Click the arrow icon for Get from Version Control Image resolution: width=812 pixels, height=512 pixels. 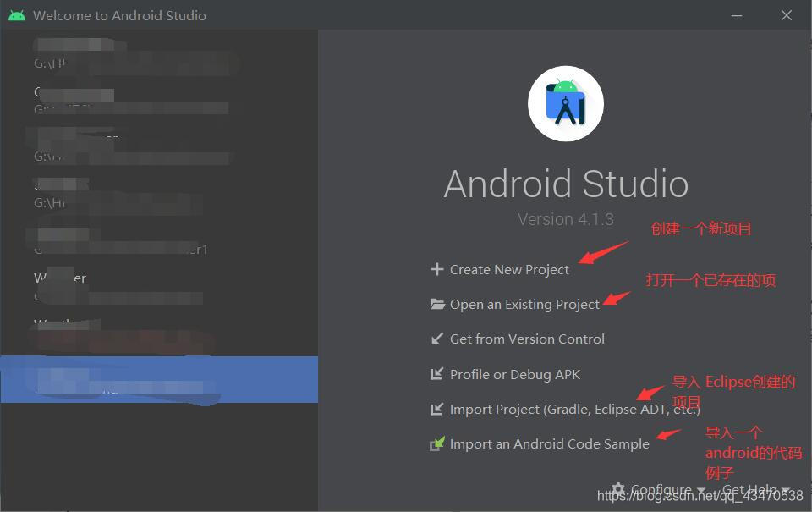437,339
